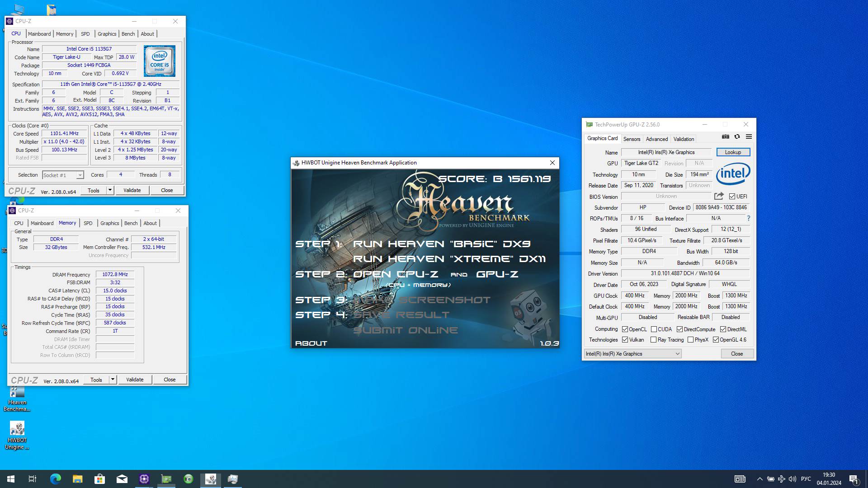Open Task View on the taskbar
Image resolution: width=868 pixels, height=488 pixels.
[33, 479]
